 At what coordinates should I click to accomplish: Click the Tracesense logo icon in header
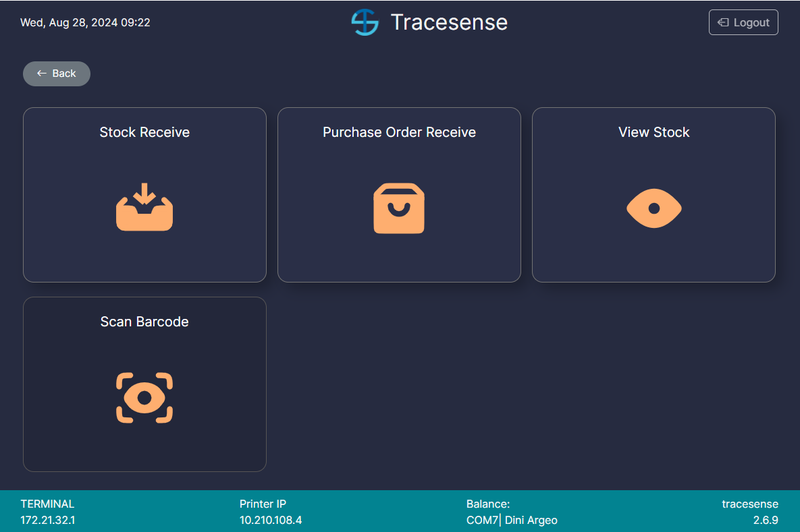click(365, 22)
